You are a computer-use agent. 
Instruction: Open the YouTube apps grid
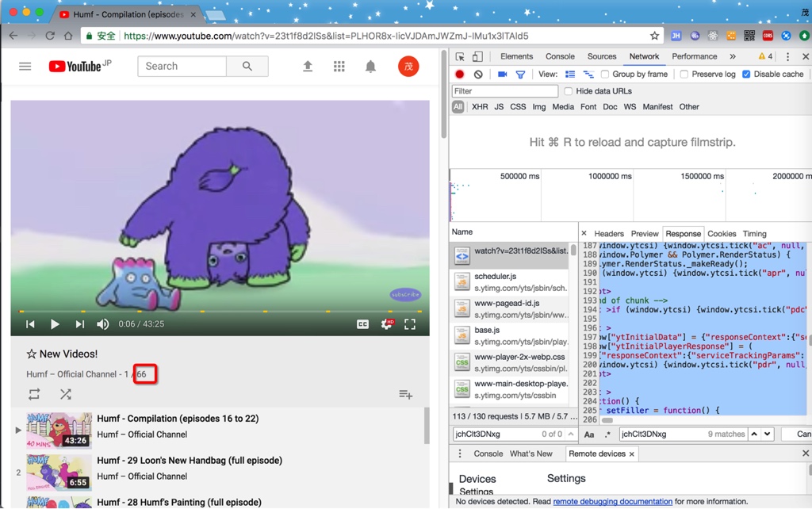tap(339, 67)
